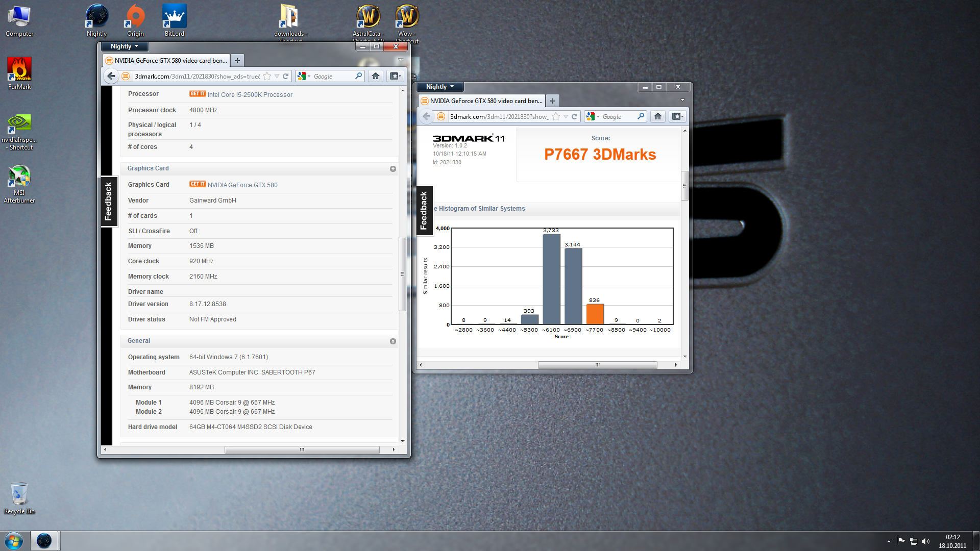980x551 pixels.
Task: Select the GTX 580 tab in right window
Action: tap(482, 101)
